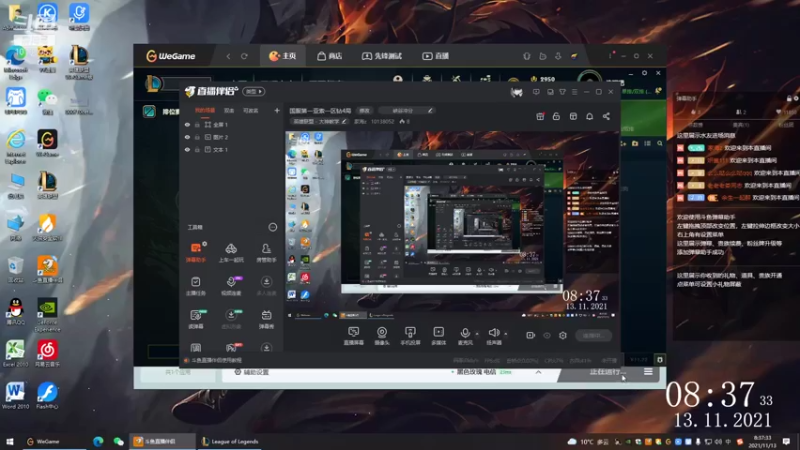Toggle lock on the Danmaku helper overlay
Image resolution: width=800 pixels, height=450 pixels.
point(789,98)
